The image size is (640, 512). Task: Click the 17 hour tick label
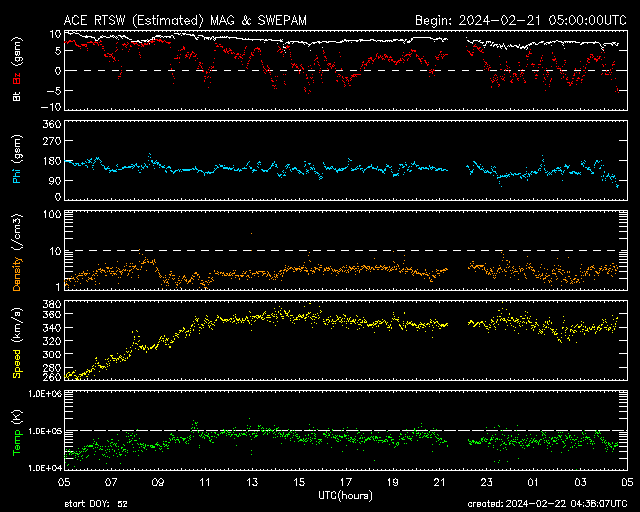(x=346, y=483)
